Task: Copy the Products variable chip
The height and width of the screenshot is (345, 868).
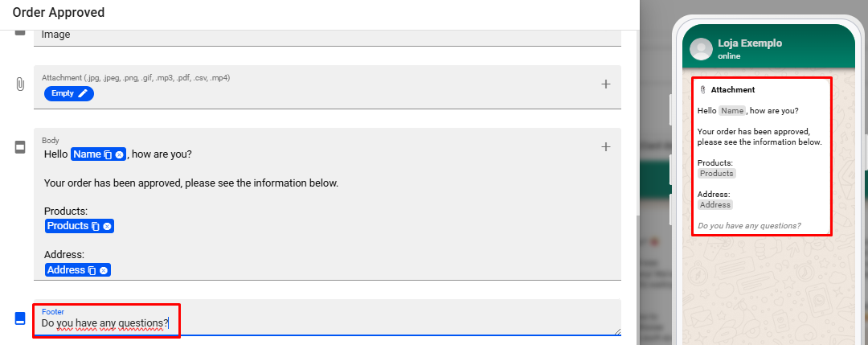Action: 96,227
